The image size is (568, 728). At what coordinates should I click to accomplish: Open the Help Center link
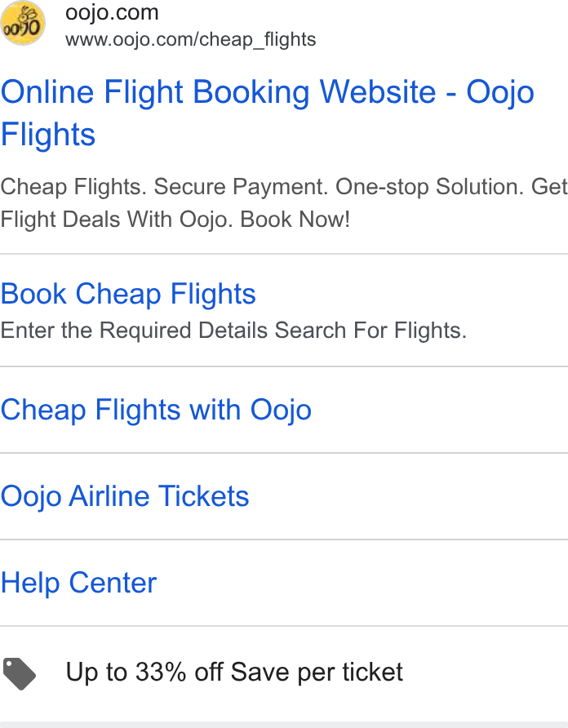point(79,584)
